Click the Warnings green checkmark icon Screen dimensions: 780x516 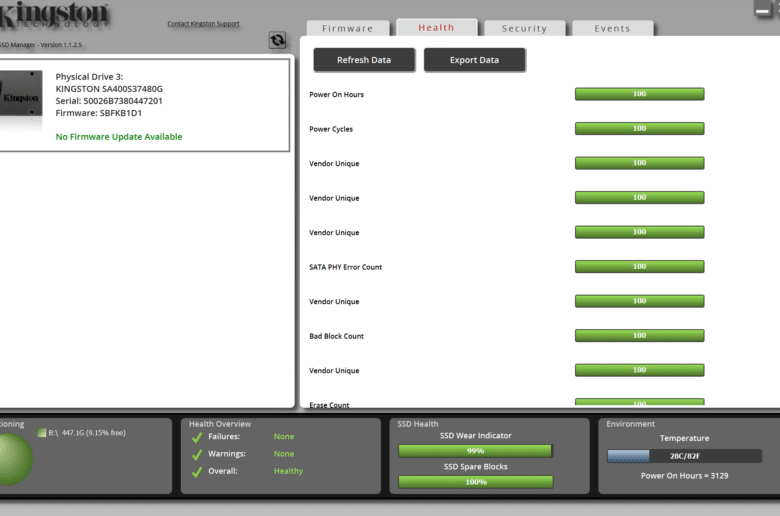[197, 454]
